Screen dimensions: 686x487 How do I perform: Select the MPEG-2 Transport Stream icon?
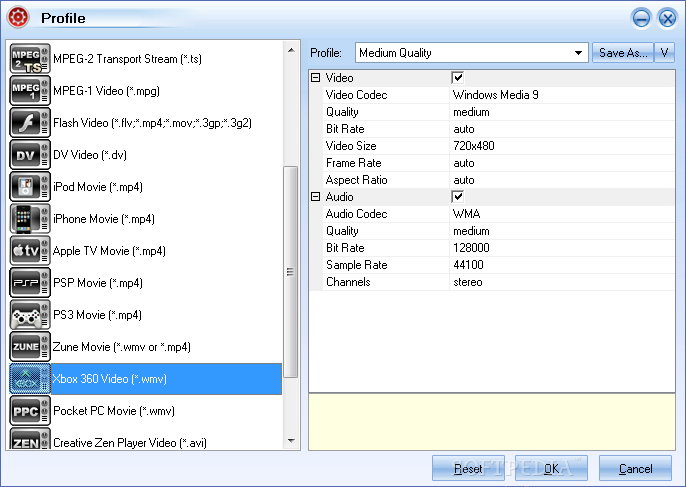pos(30,59)
